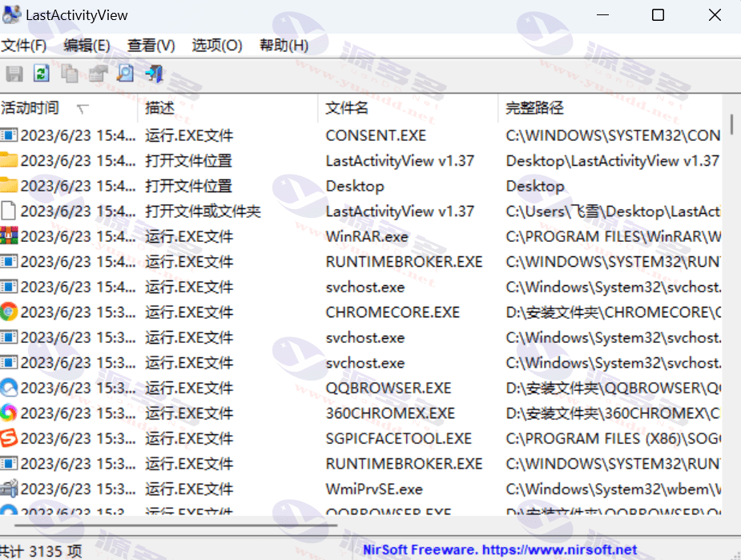The image size is (741, 560).
Task: Click icon of first RUNTIMEBROKER.EXE row
Action: click(9, 262)
